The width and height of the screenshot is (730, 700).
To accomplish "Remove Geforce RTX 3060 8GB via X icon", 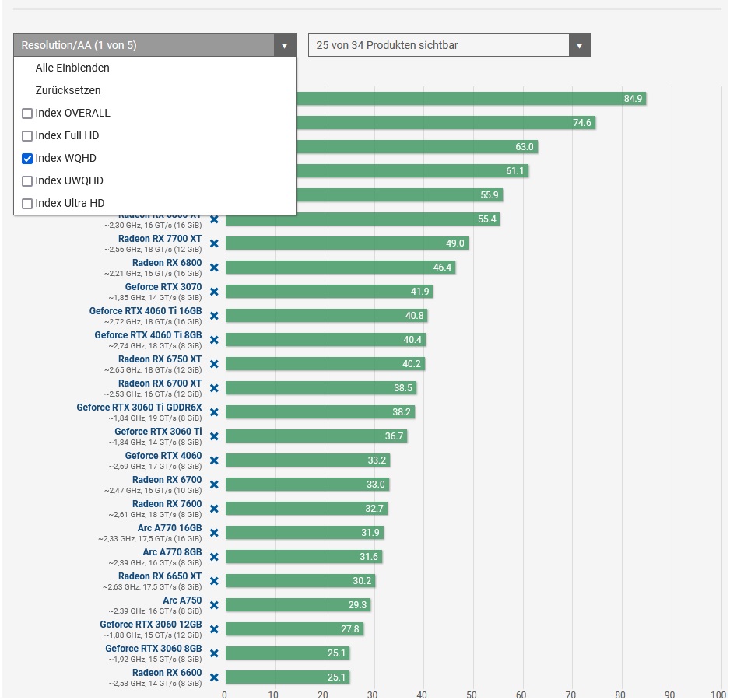I will (x=214, y=653).
